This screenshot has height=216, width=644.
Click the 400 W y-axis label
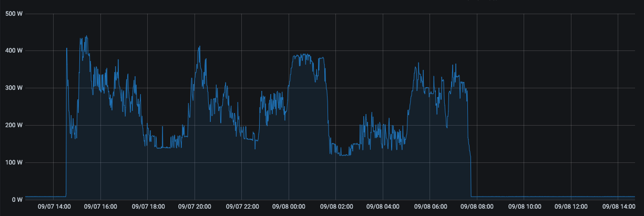tap(13, 50)
